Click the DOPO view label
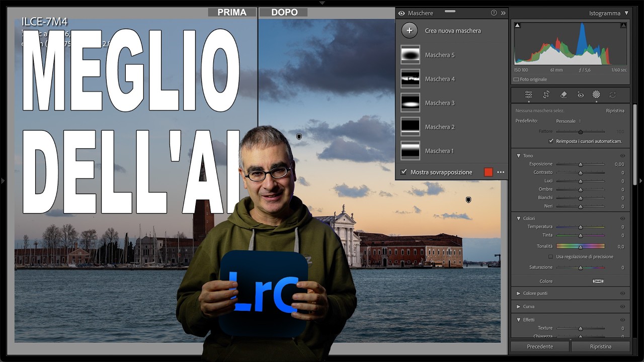The width and height of the screenshot is (644, 362). click(x=284, y=13)
